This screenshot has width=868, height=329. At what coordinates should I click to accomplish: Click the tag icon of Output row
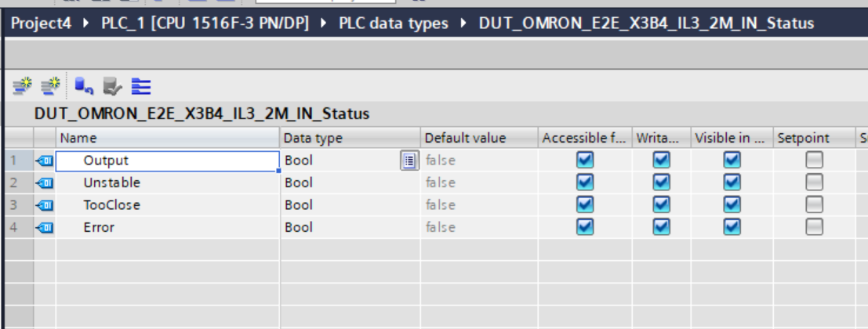(44, 161)
